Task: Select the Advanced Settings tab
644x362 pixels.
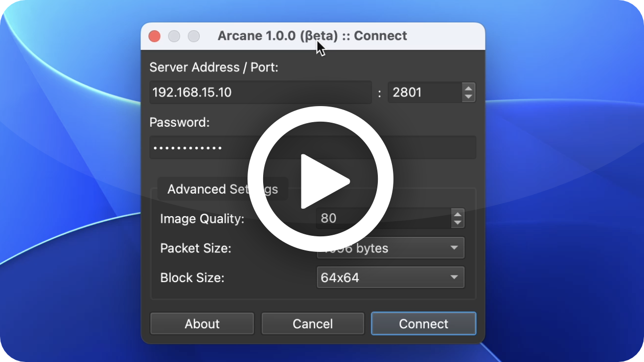Action: pos(223,189)
